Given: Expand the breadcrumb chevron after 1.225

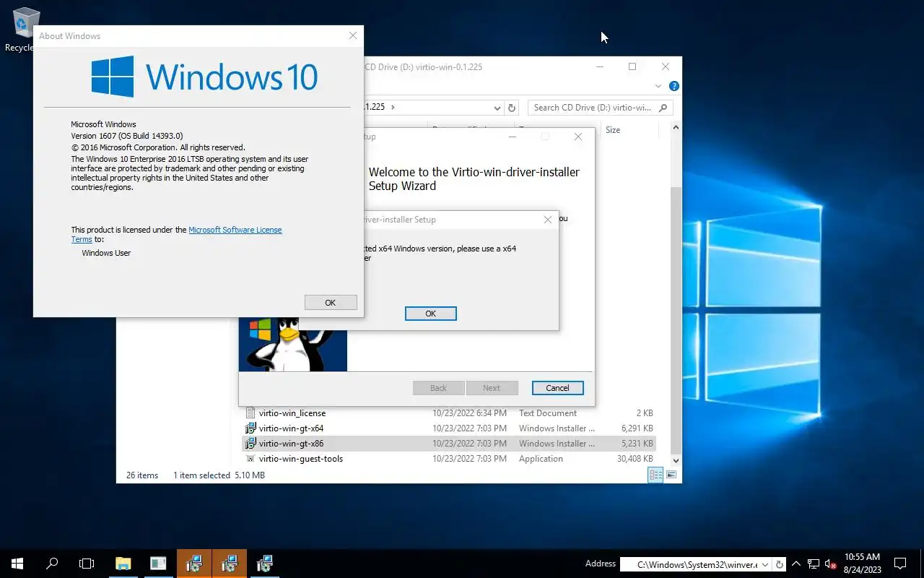Looking at the screenshot, I should click(x=393, y=107).
